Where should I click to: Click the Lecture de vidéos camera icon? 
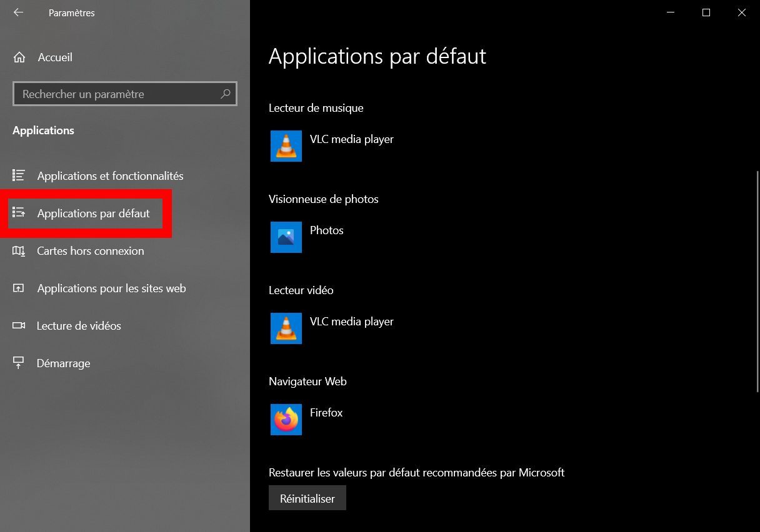pyautogui.click(x=19, y=325)
